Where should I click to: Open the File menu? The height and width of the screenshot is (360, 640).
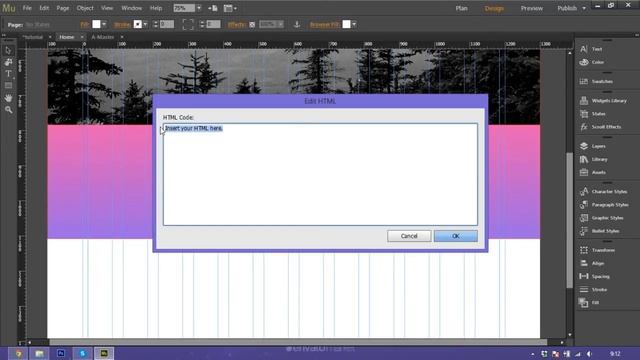[27, 8]
